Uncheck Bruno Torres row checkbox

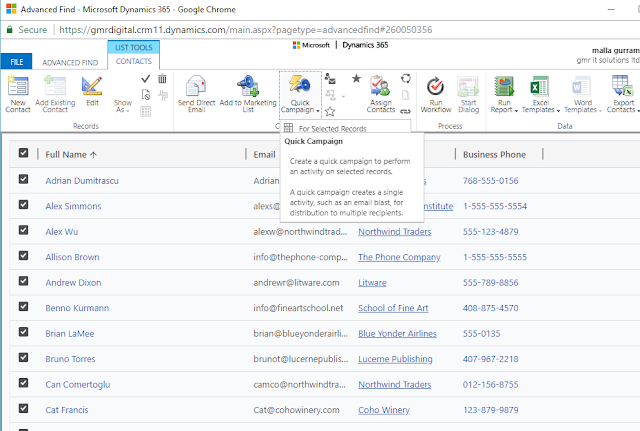click(23, 358)
